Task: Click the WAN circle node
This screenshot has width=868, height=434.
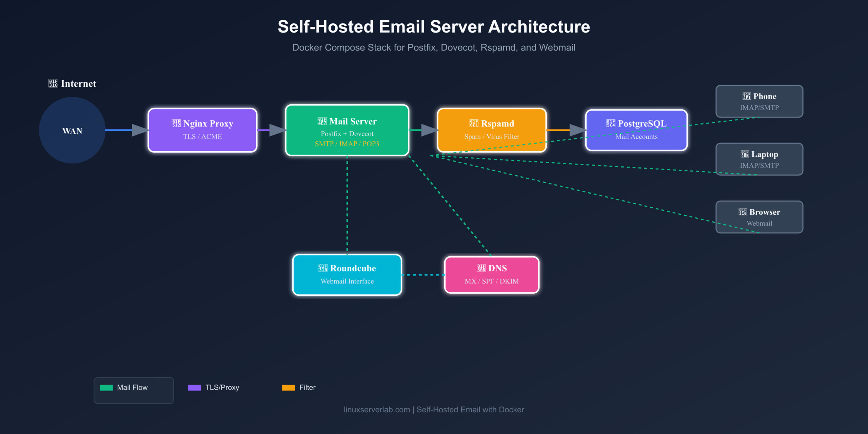Action: [72, 130]
